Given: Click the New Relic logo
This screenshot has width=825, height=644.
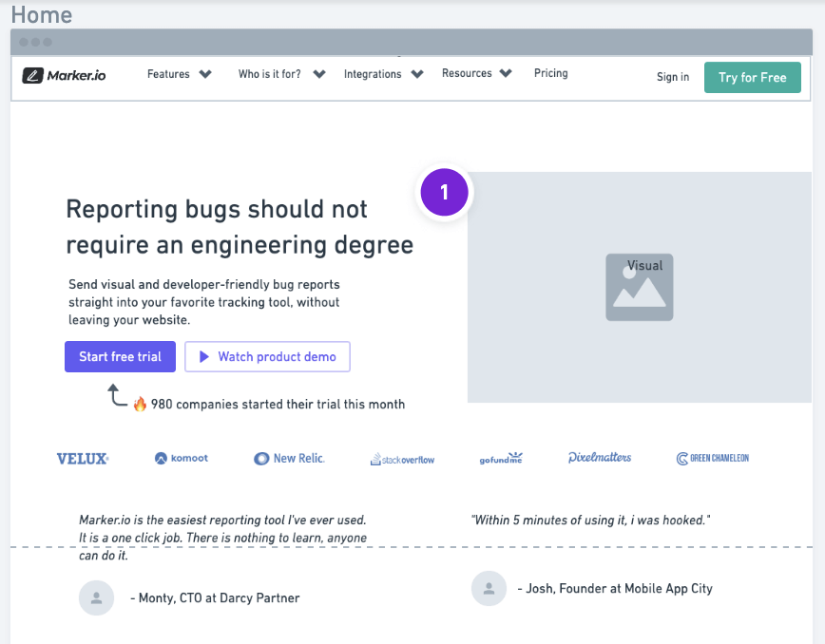Looking at the screenshot, I should [289, 457].
